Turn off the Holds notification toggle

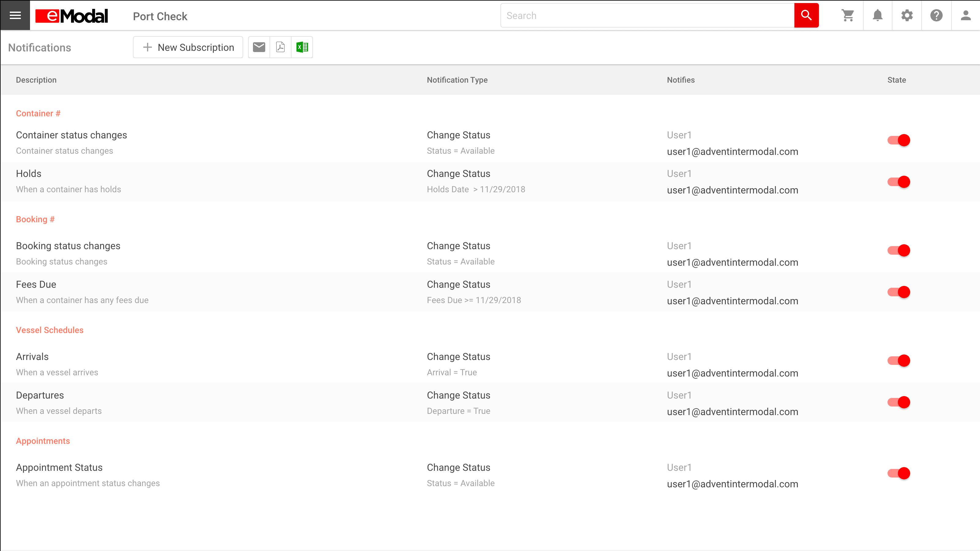(x=899, y=182)
